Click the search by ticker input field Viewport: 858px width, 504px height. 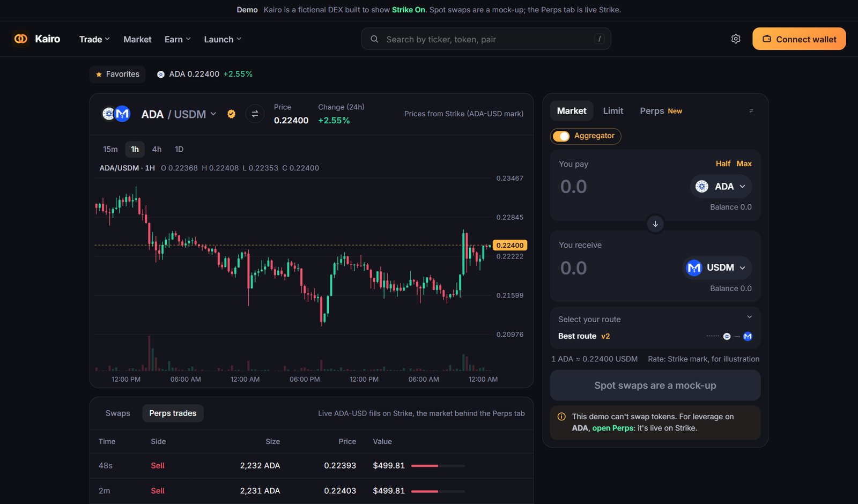coord(486,39)
